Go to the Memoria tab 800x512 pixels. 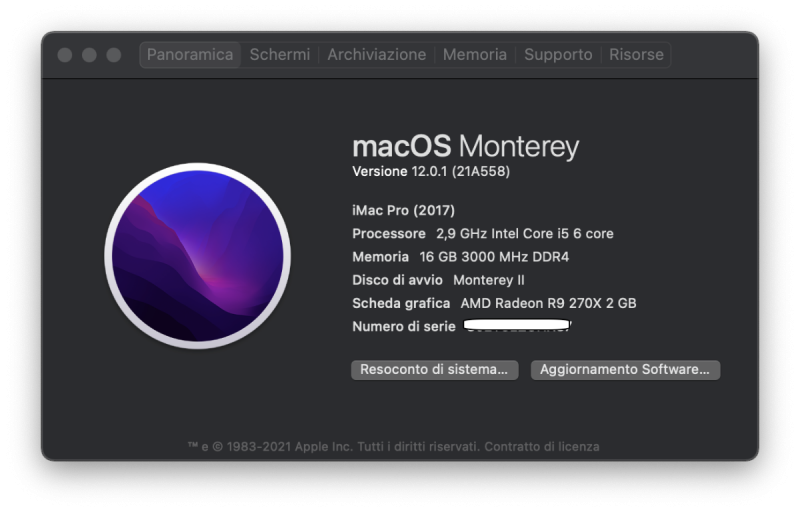click(474, 55)
